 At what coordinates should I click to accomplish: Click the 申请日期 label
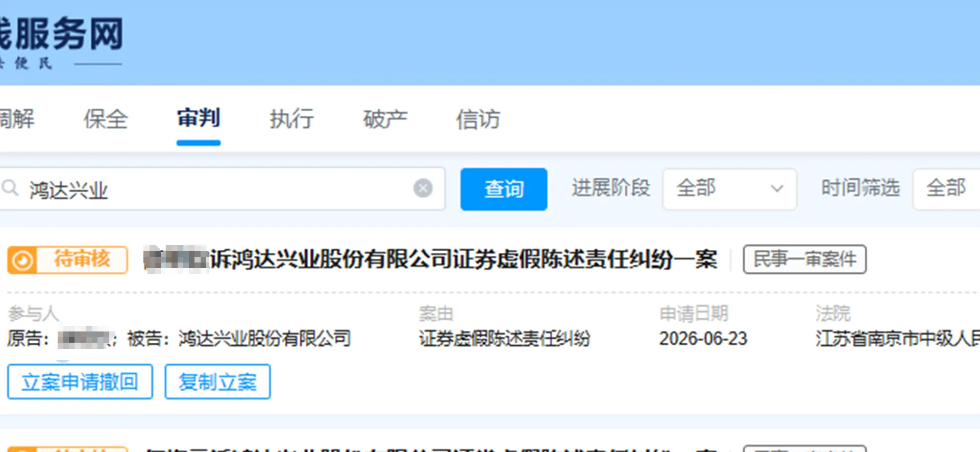coord(694,313)
